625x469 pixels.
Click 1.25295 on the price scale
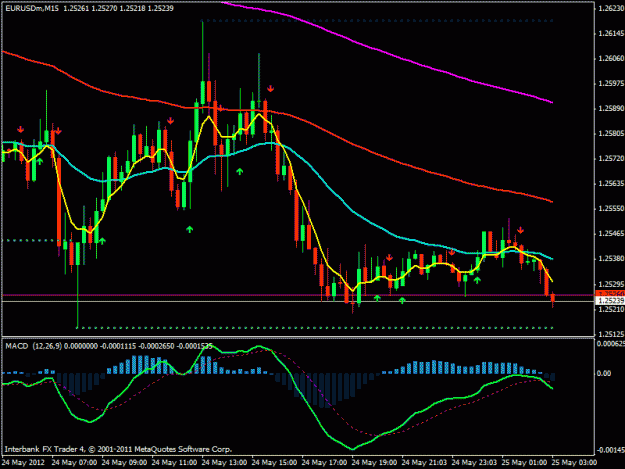click(611, 284)
